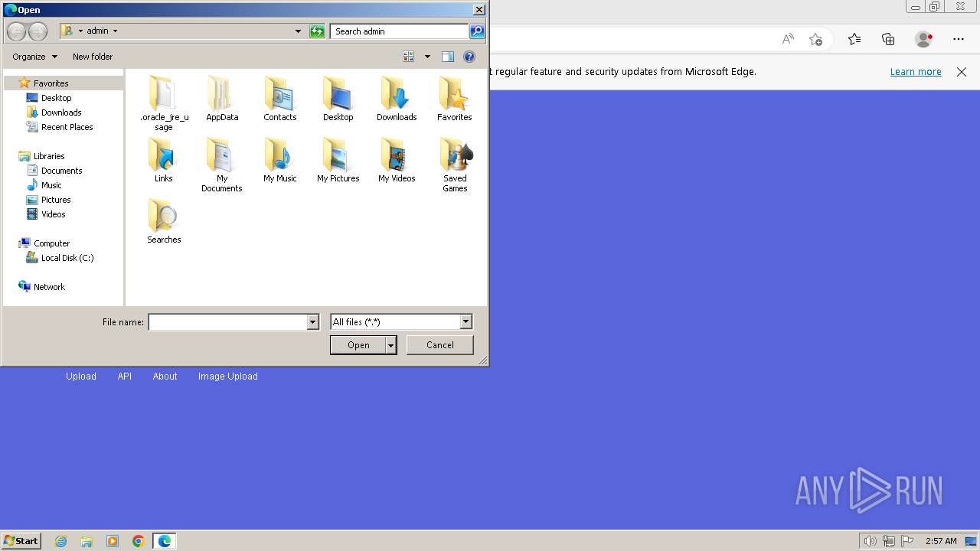Viewport: 980px width, 551px height.
Task: Open the Image Upload link
Action: tap(228, 377)
